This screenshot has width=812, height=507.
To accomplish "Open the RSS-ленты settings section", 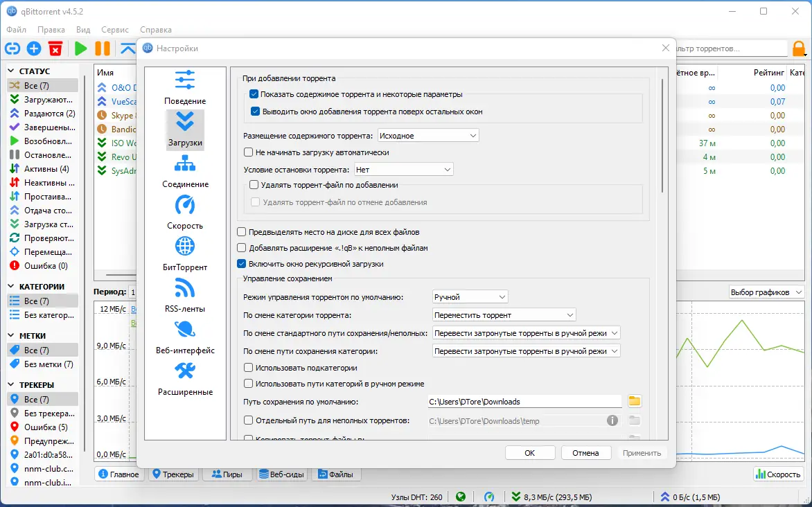I will click(x=185, y=295).
